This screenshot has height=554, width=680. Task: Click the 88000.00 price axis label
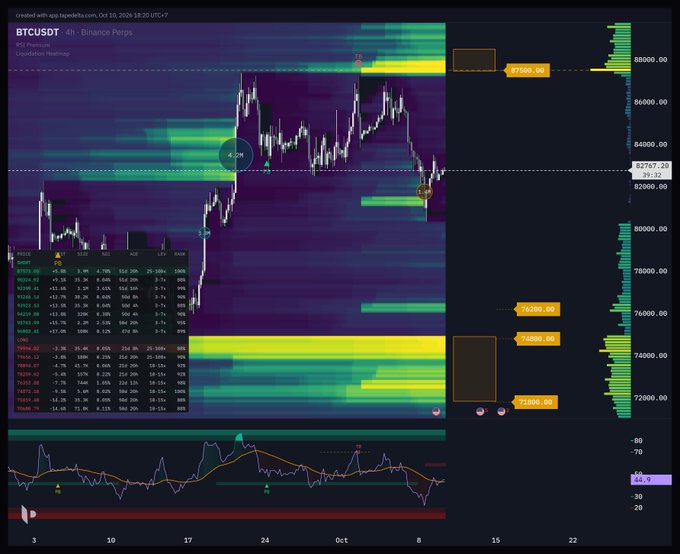651,60
